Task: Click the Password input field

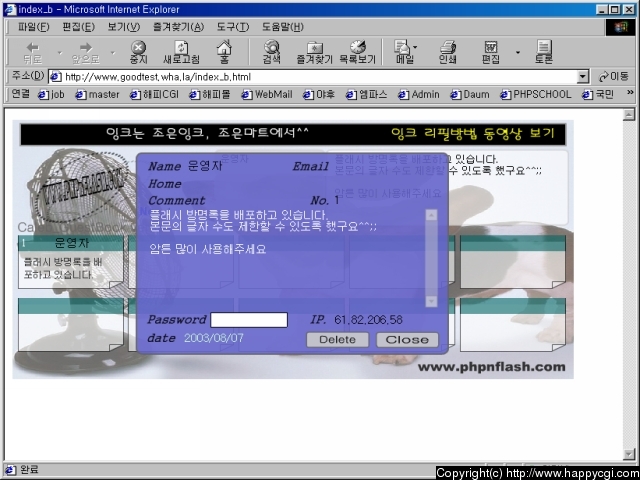Action: tap(249, 320)
